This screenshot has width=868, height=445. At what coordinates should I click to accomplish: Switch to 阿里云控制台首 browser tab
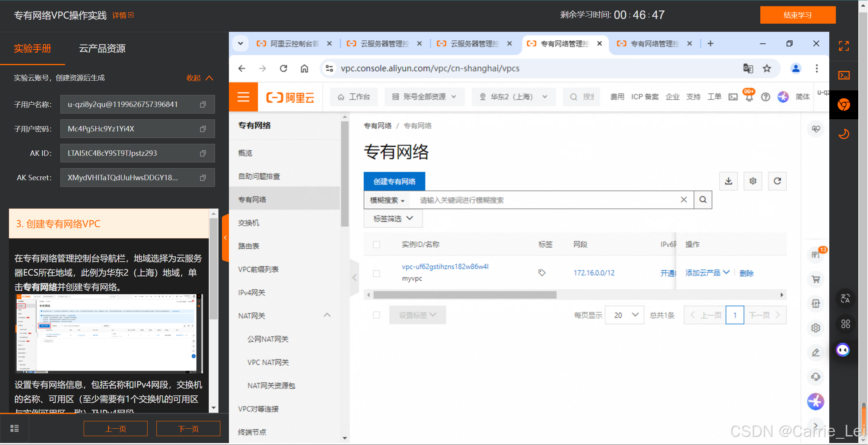coord(294,44)
